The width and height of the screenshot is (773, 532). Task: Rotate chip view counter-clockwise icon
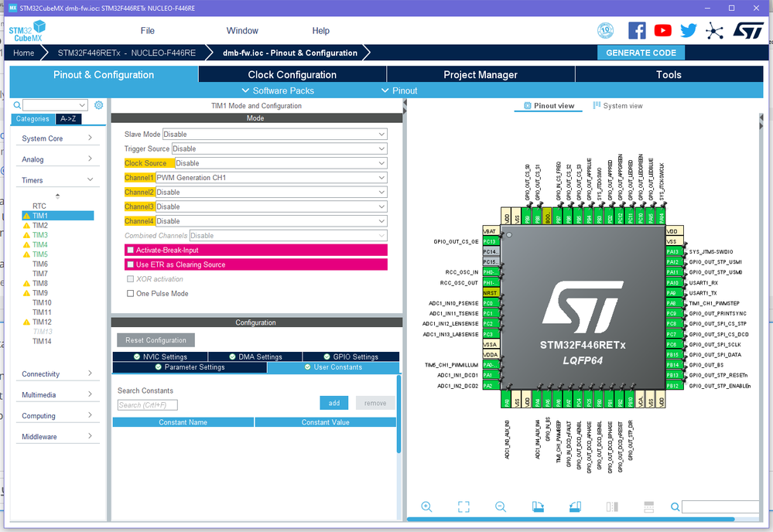click(x=575, y=506)
